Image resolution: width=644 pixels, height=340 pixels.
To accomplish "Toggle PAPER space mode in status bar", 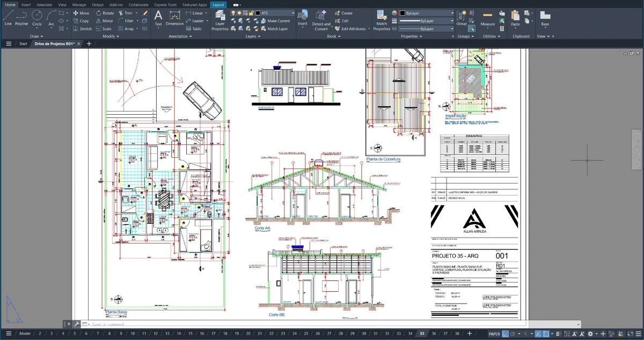I will (494, 334).
